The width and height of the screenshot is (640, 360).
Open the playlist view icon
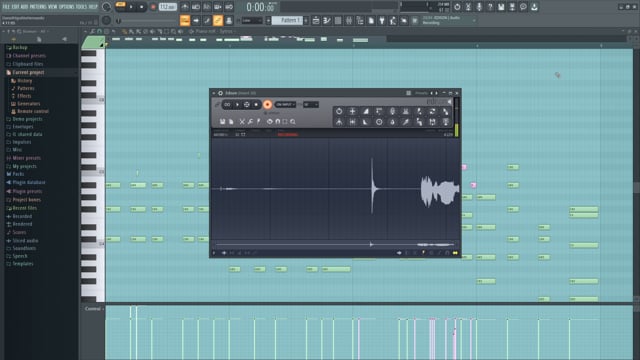click(x=316, y=20)
